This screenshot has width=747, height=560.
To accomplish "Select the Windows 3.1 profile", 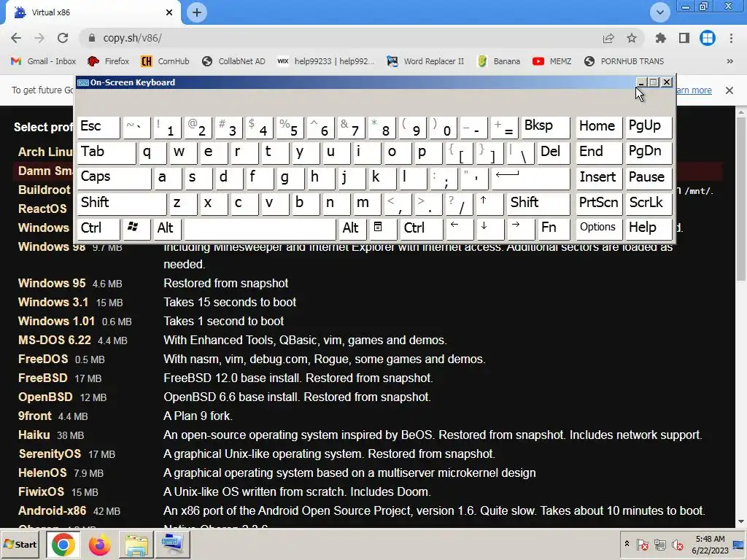I will click(x=53, y=303).
